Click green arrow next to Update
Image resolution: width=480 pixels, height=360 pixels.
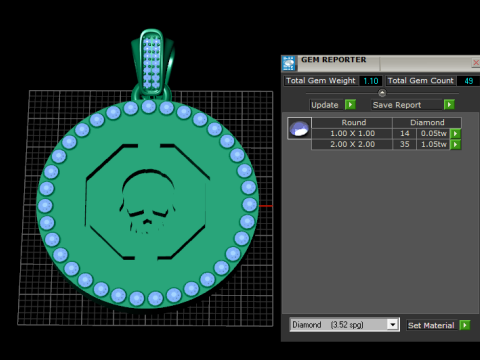pyautogui.click(x=350, y=105)
